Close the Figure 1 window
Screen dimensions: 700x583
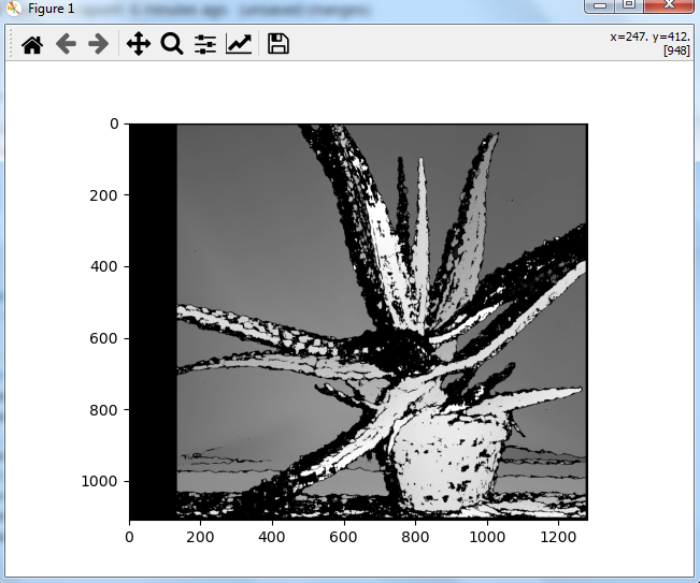pyautogui.click(x=669, y=5)
